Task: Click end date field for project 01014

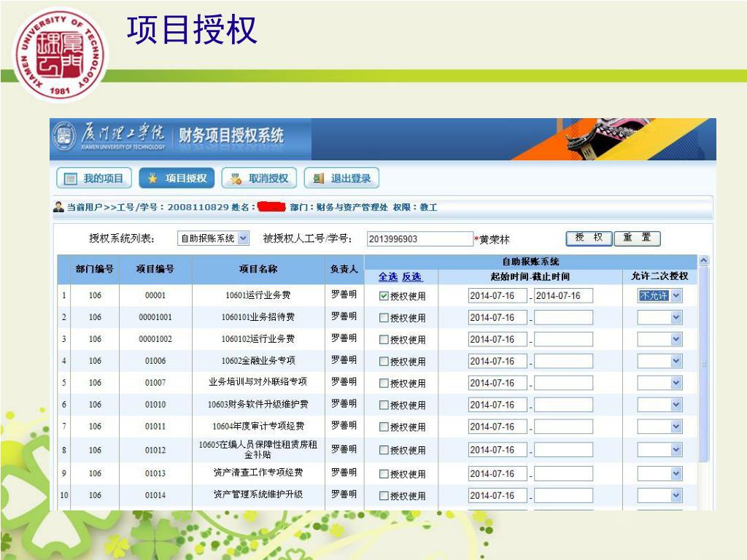Action: tap(564, 496)
